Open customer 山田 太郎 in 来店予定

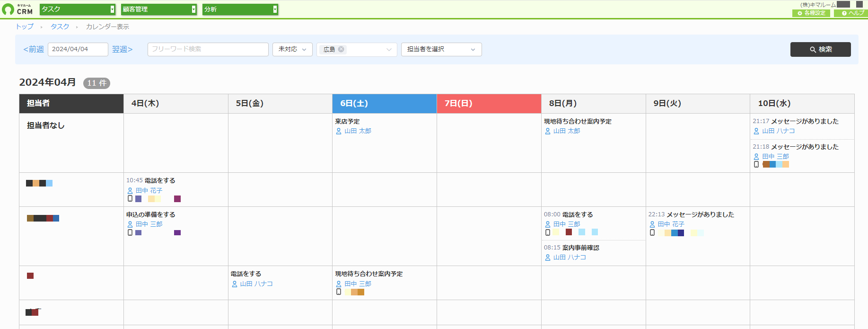358,131
